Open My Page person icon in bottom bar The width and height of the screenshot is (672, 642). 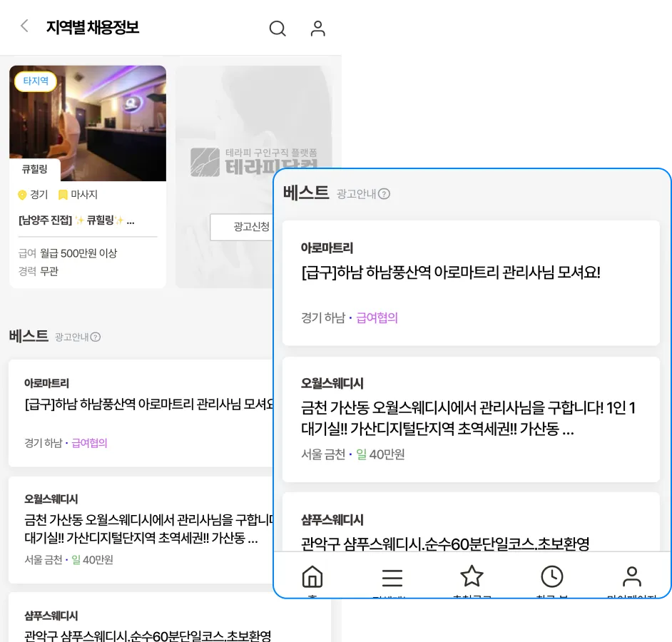631,577
